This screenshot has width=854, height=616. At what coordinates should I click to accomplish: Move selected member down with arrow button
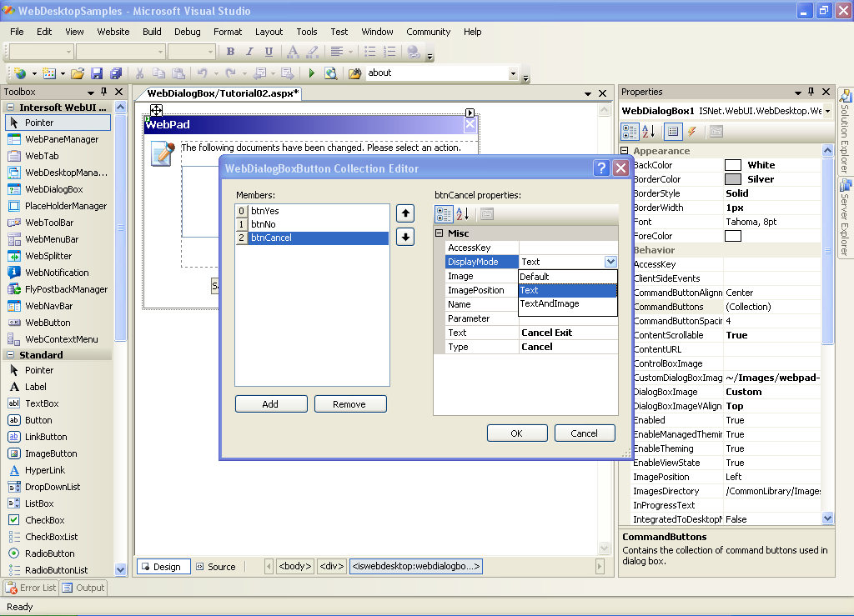405,237
